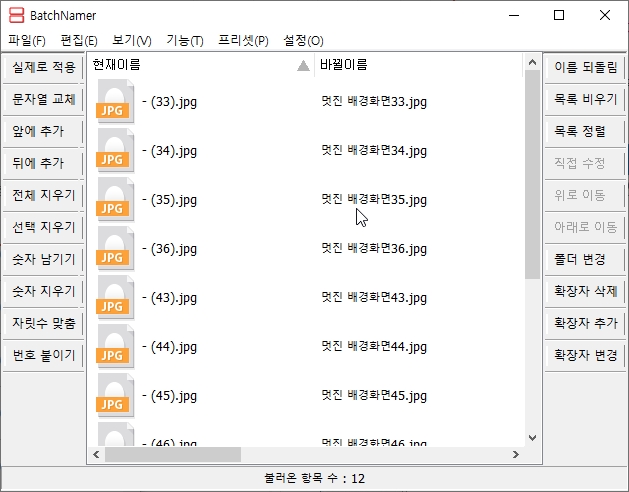Click the JPG icon for - (33).jpg
629x492 pixels.
(x=115, y=102)
